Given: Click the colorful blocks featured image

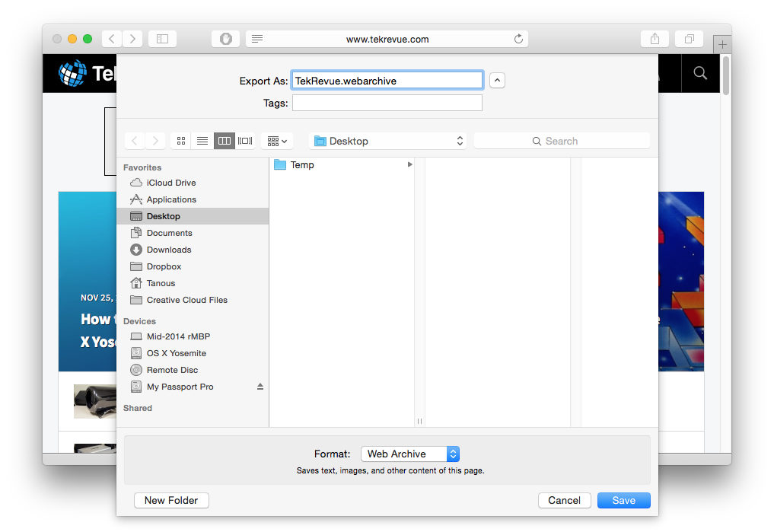Looking at the screenshot, I should pyautogui.click(x=681, y=282).
